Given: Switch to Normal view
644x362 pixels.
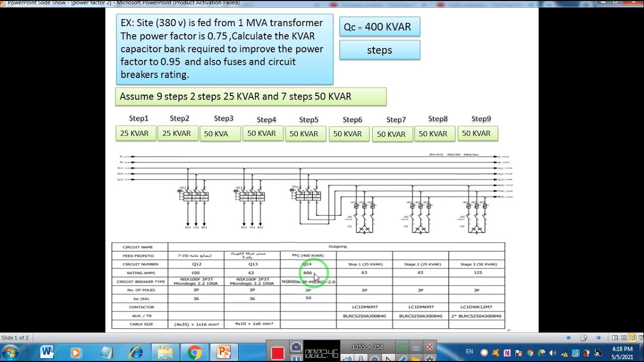Looking at the screenshot, I should [x=615, y=338].
